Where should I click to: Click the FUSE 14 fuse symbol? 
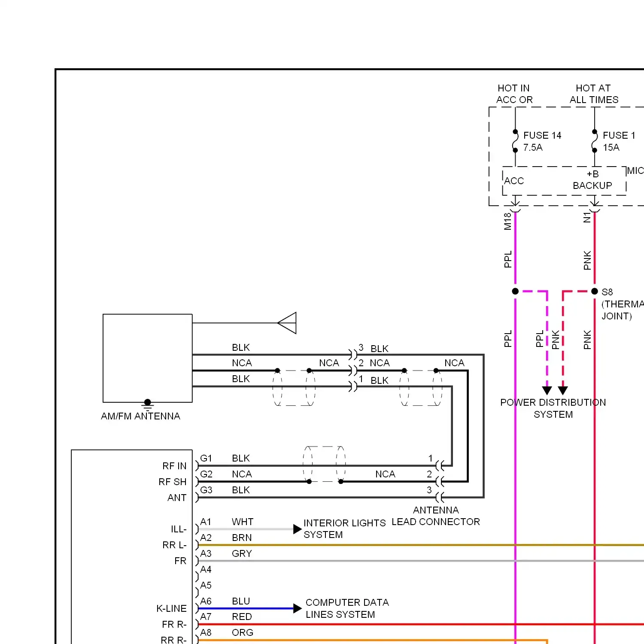tap(516, 141)
